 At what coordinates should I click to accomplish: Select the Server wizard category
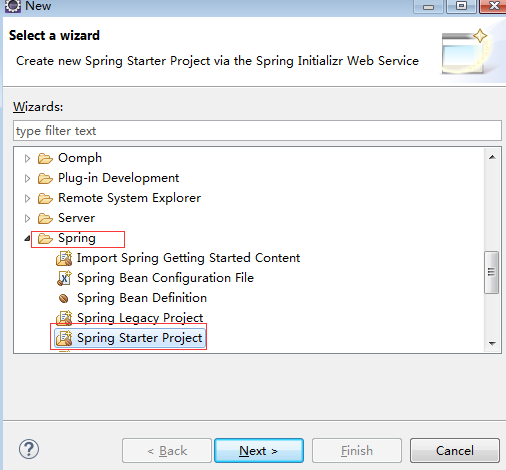tap(76, 218)
